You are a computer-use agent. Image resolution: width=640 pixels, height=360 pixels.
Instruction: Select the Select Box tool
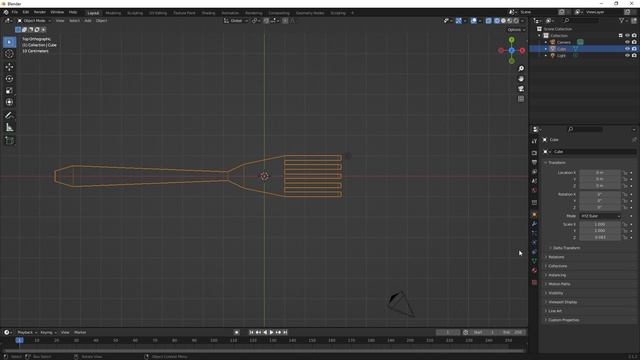pyautogui.click(x=9, y=42)
